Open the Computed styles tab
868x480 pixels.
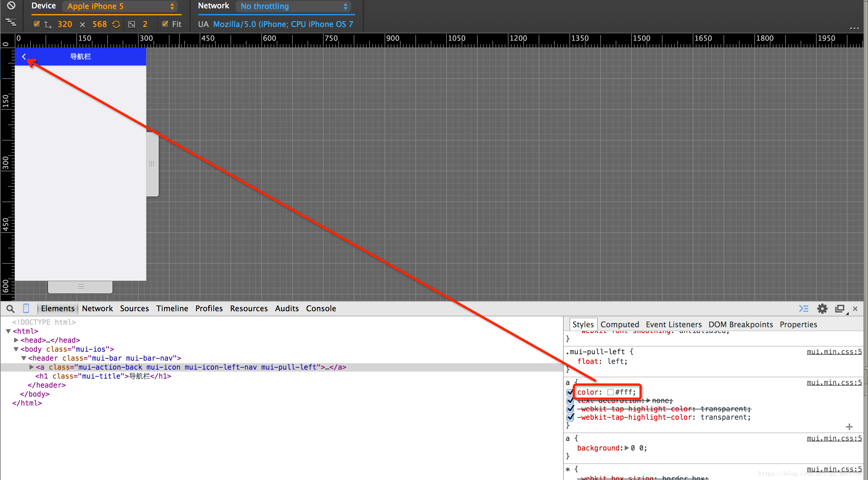coord(619,324)
